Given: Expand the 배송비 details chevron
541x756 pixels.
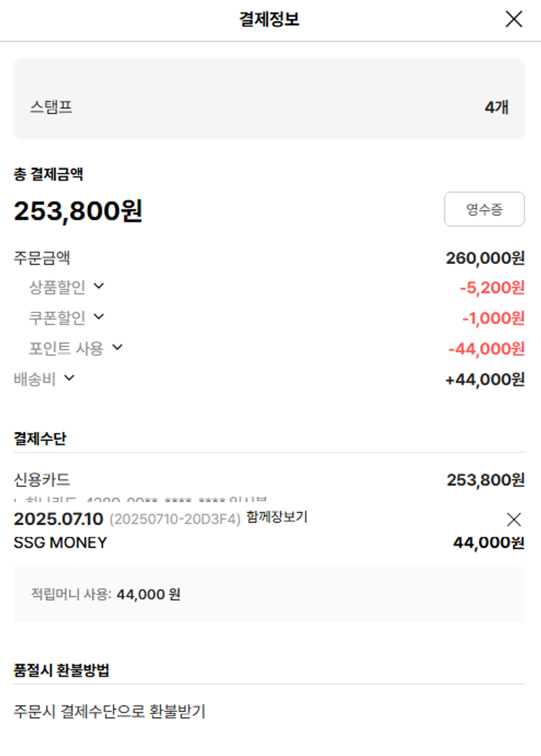Looking at the screenshot, I should tap(69, 378).
